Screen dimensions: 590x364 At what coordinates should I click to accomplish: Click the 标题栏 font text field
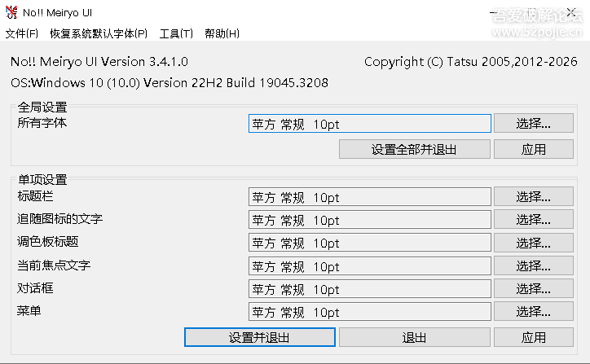coord(369,197)
